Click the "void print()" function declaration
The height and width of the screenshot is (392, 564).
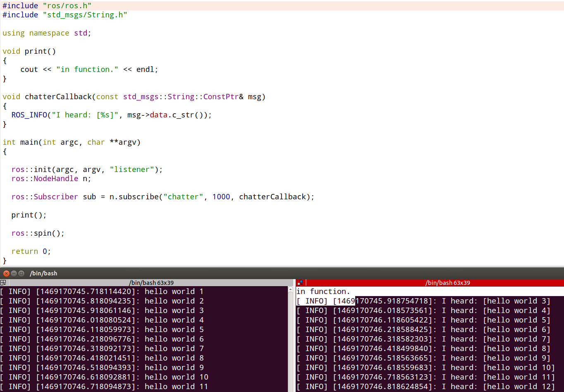click(x=29, y=51)
